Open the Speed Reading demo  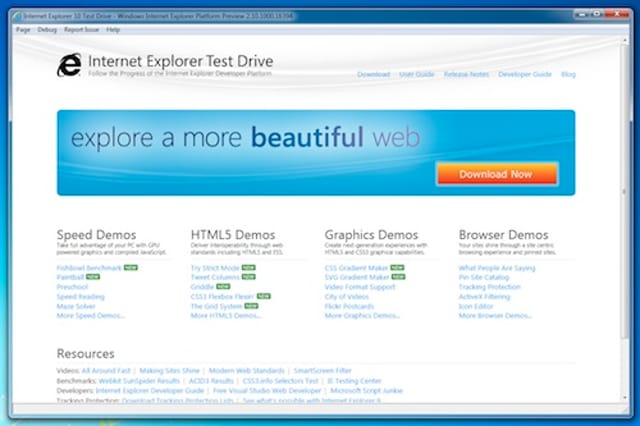pos(80,297)
